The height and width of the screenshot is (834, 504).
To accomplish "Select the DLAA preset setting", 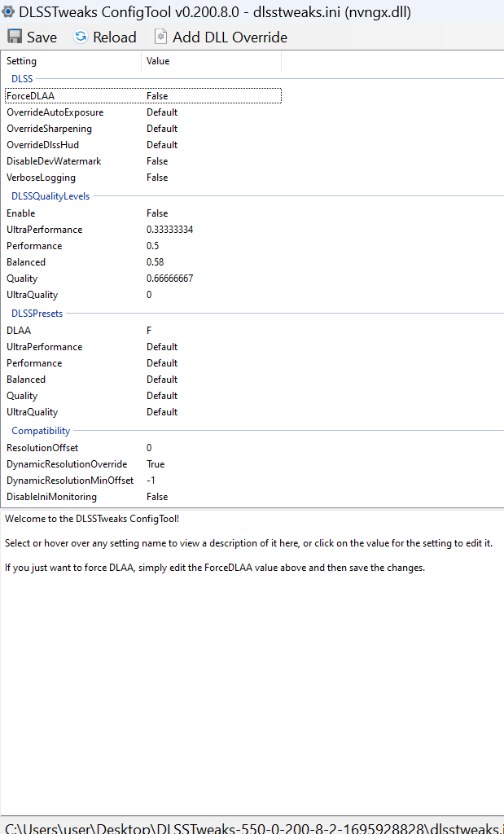I will point(19,331).
